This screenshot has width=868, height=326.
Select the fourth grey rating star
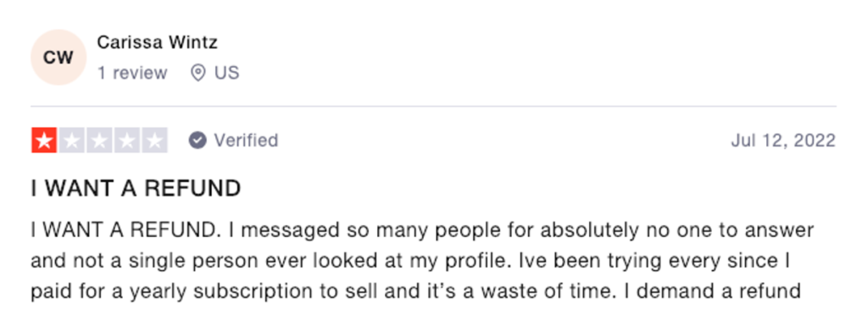coord(127,141)
